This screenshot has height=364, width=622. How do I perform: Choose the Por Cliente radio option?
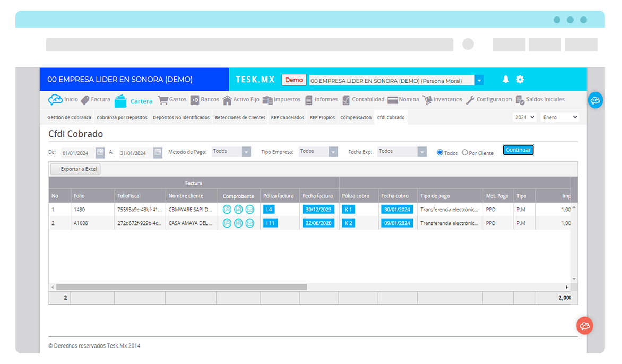[x=465, y=152]
